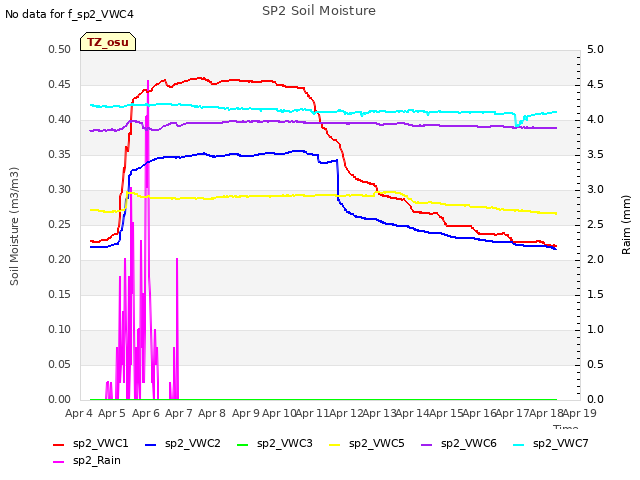
Task: Click the SP2 Soil Moisture chart title
Action: (x=319, y=11)
